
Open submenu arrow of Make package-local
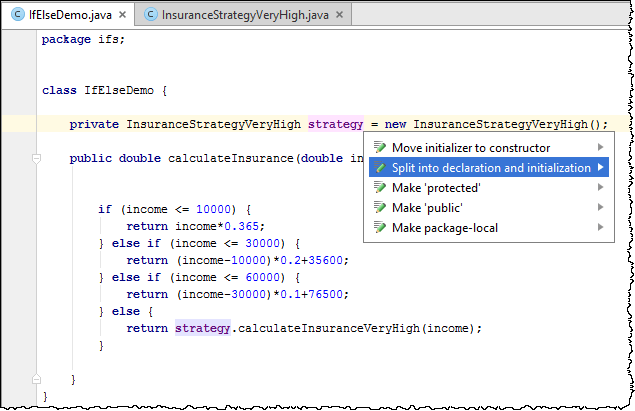[600, 228]
